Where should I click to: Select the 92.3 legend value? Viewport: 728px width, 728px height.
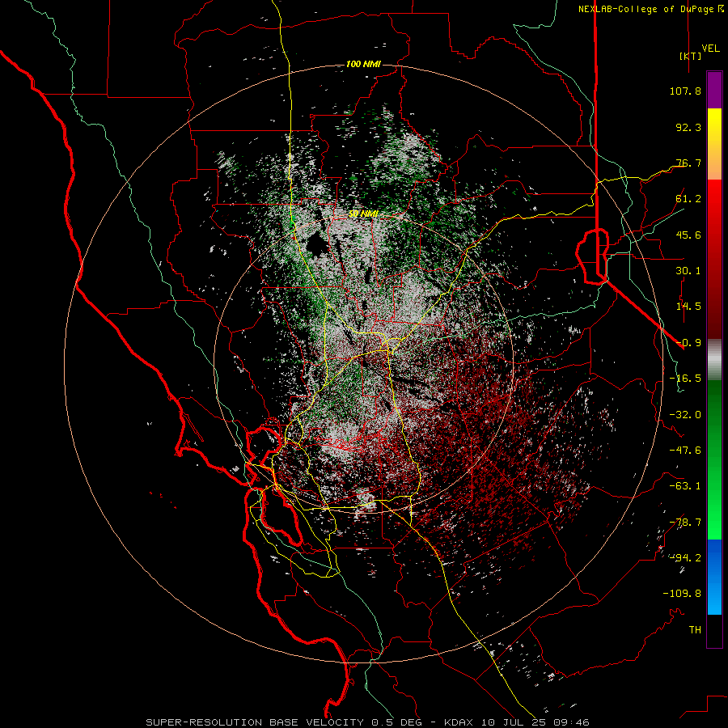[688, 127]
